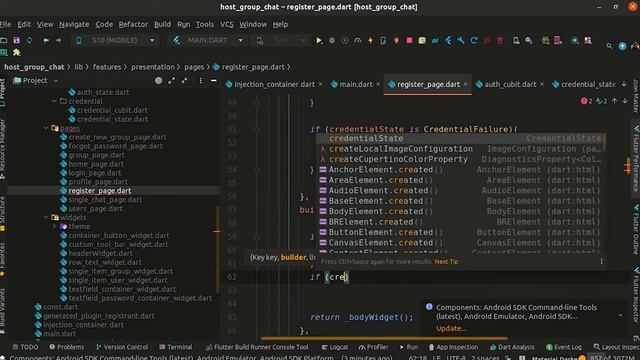Screen dimensions: 640x360
Task: Switch to the main.dart editor tab
Action: coord(356,84)
